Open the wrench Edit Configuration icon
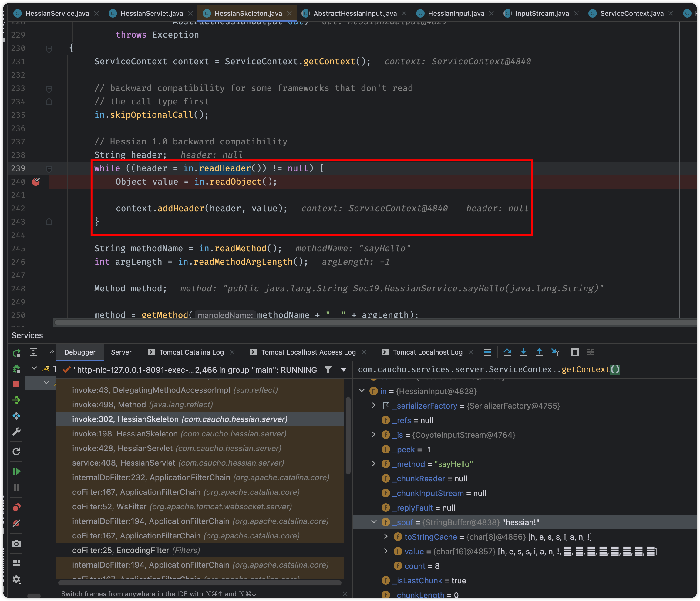Screen dimensions: 700x601 [x=16, y=432]
